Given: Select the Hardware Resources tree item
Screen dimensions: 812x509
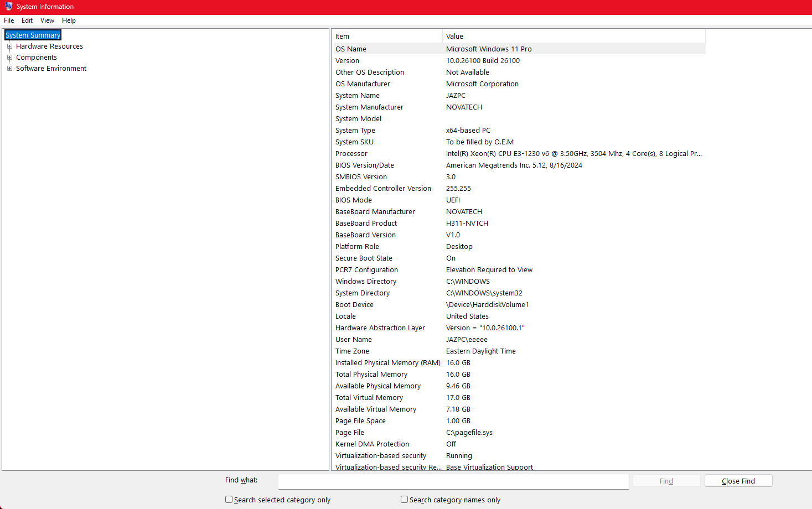Looking at the screenshot, I should pos(49,46).
